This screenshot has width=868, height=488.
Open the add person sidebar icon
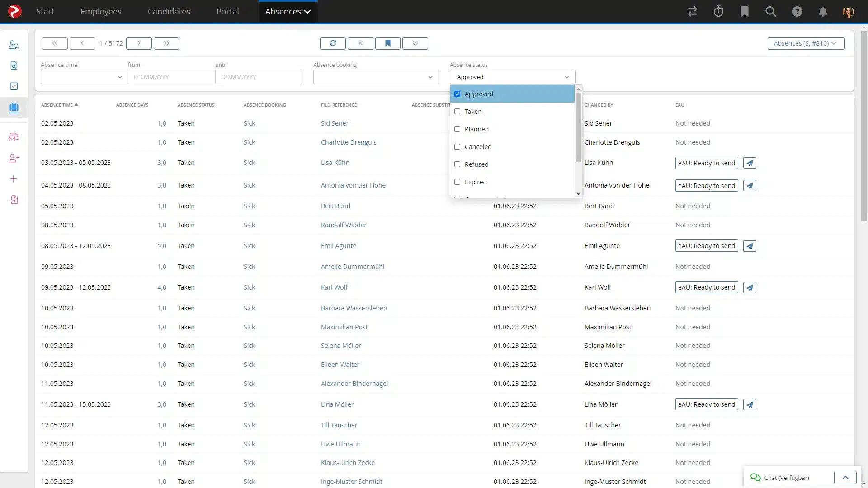point(14,158)
